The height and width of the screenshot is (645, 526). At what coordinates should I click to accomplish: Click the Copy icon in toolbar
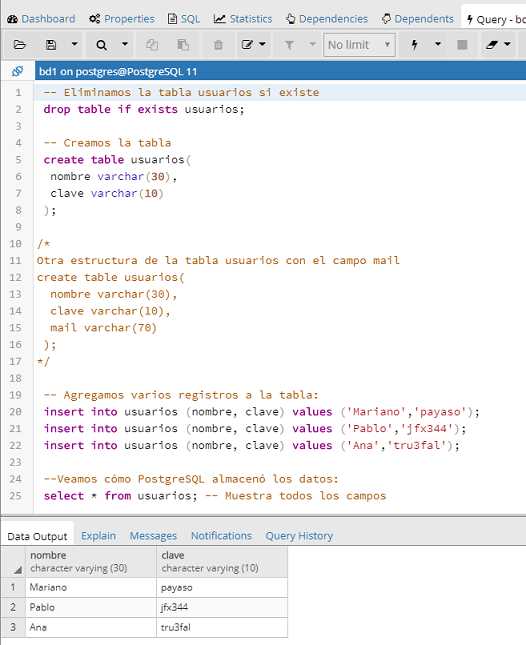click(152, 45)
